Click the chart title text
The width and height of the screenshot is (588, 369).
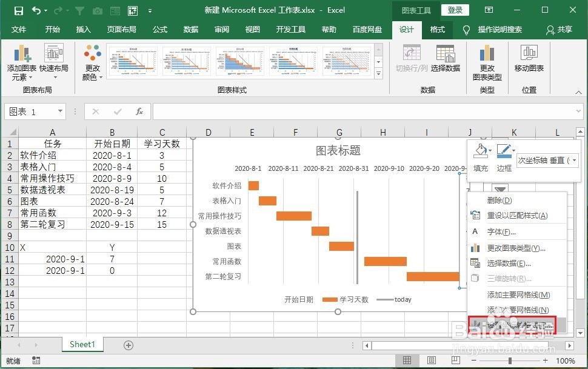tap(338, 150)
